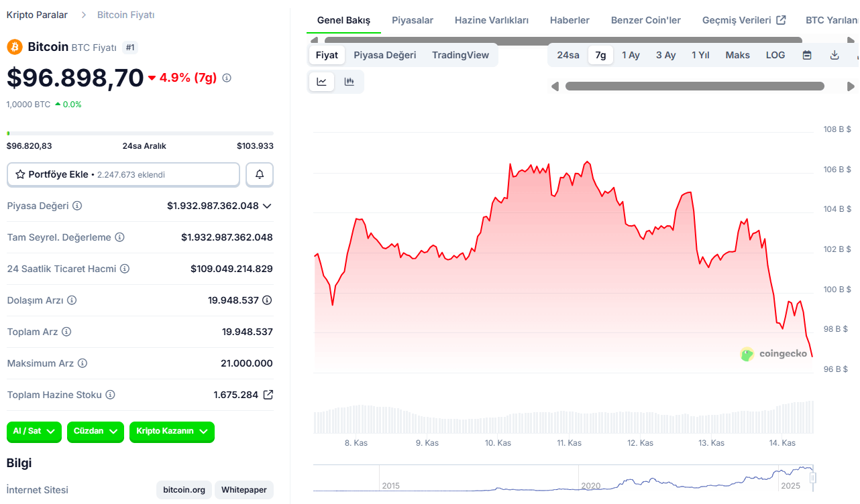Switch price view to Maks range

(737, 55)
